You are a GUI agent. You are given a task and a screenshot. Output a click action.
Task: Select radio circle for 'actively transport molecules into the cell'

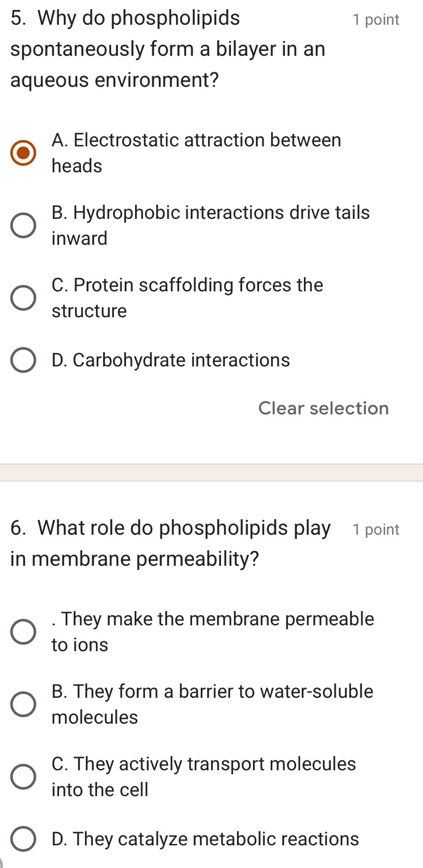[24, 776]
